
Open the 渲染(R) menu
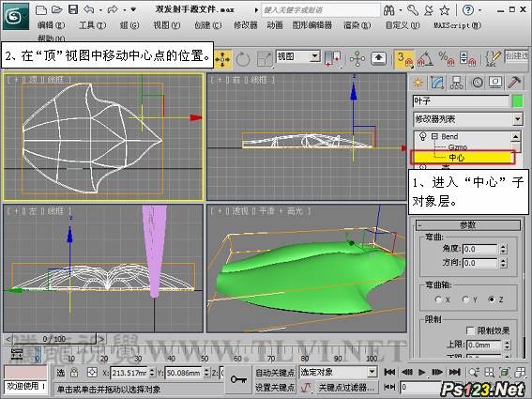coord(357,25)
